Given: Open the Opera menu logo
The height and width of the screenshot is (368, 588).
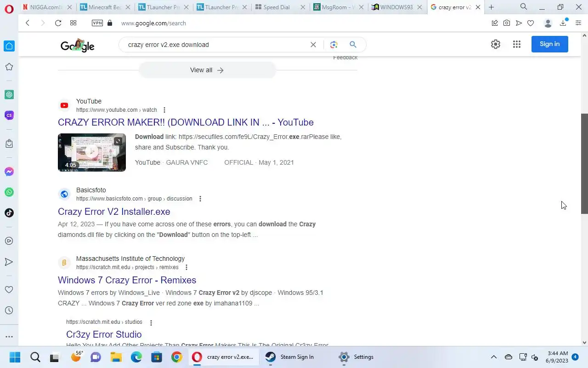Looking at the screenshot, I should pos(9,8).
